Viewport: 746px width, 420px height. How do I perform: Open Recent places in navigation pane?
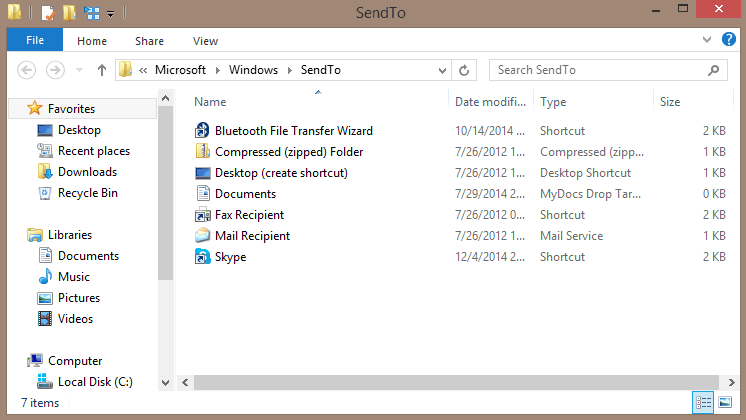click(94, 151)
